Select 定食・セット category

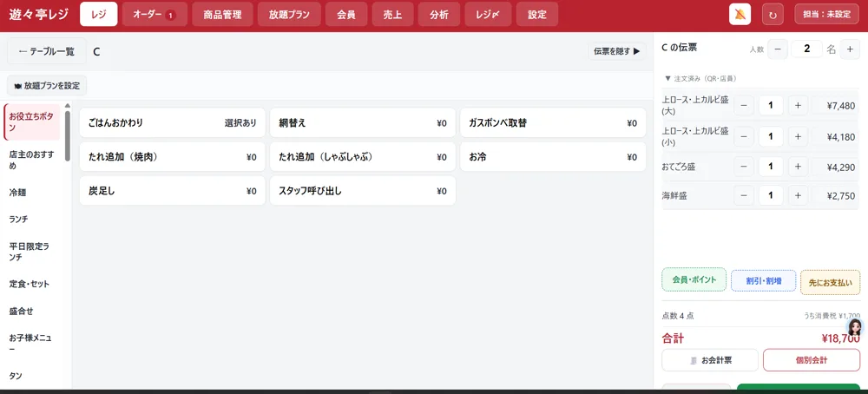(32, 284)
